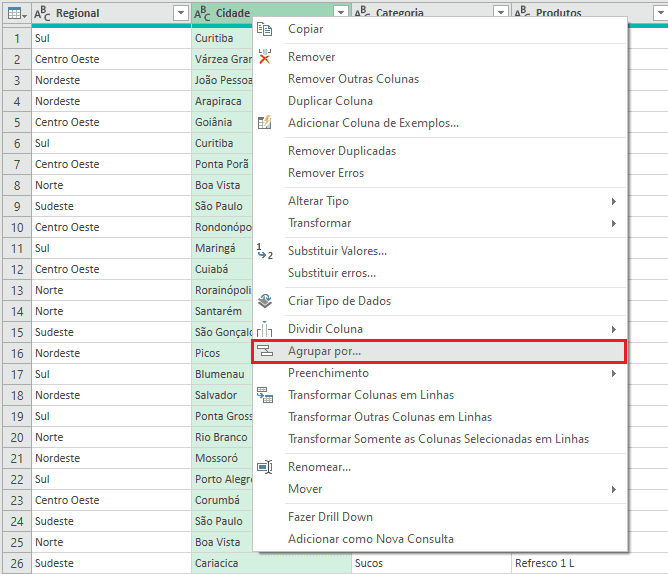The height and width of the screenshot is (574, 668).
Task: Click the Centro Oeste cell in row 2
Action: 111,59
